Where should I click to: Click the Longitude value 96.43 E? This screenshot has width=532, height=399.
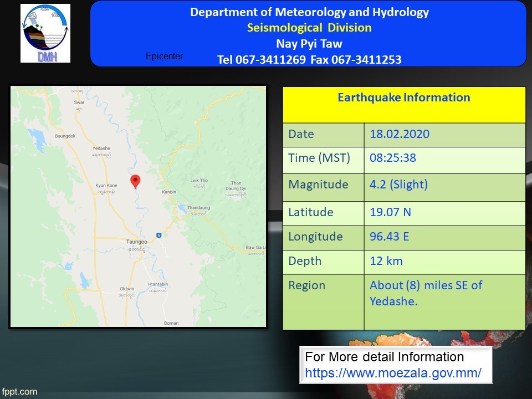pyautogui.click(x=389, y=237)
